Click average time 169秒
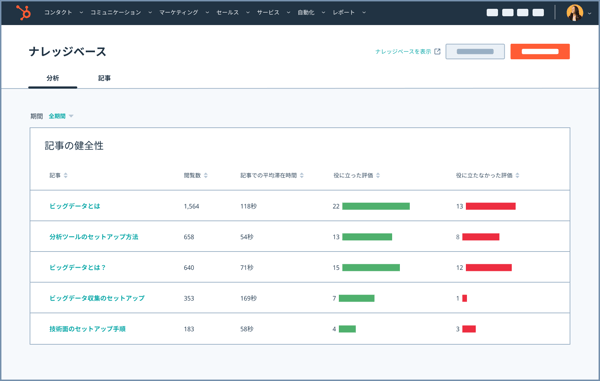The height and width of the screenshot is (381, 600). click(248, 298)
